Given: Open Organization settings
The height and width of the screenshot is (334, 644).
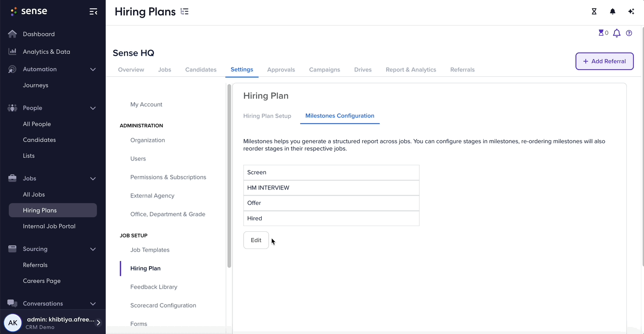Looking at the screenshot, I should pos(148,140).
